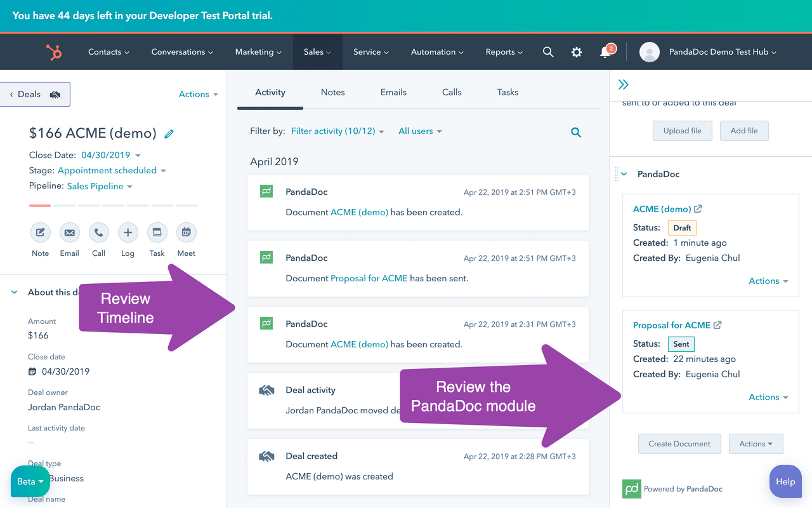Open Proposal for ACME external link icon
812x508 pixels.
717,325
